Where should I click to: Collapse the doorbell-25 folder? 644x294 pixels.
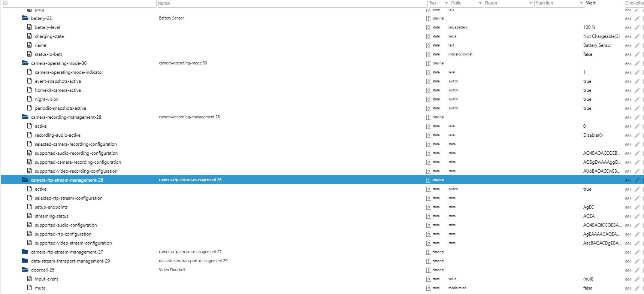click(25, 270)
